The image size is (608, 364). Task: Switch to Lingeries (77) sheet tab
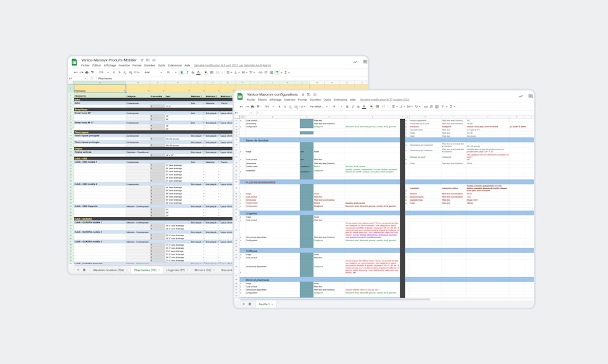[176, 270]
